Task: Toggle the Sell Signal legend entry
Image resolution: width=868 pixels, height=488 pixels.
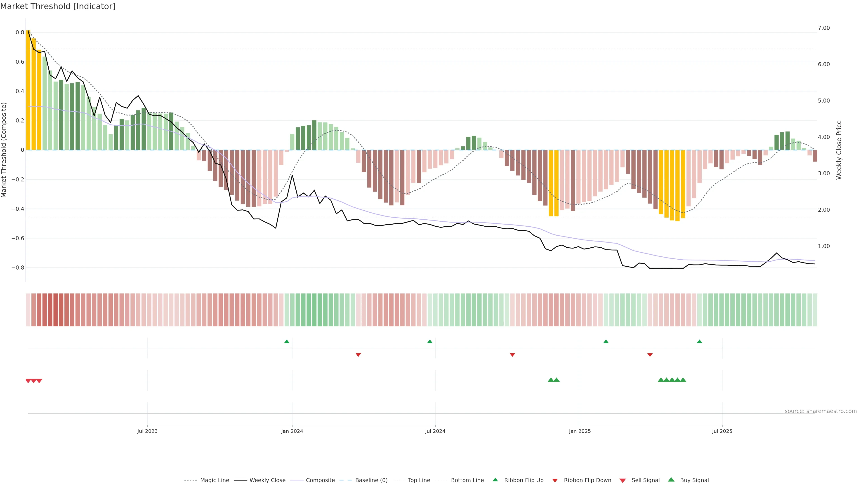Action: pos(645,480)
